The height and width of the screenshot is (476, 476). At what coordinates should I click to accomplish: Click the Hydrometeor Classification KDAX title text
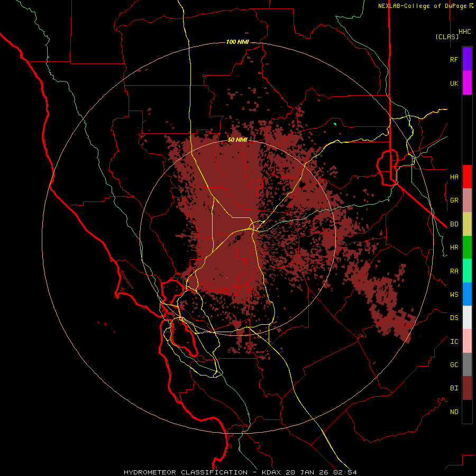(x=240, y=472)
